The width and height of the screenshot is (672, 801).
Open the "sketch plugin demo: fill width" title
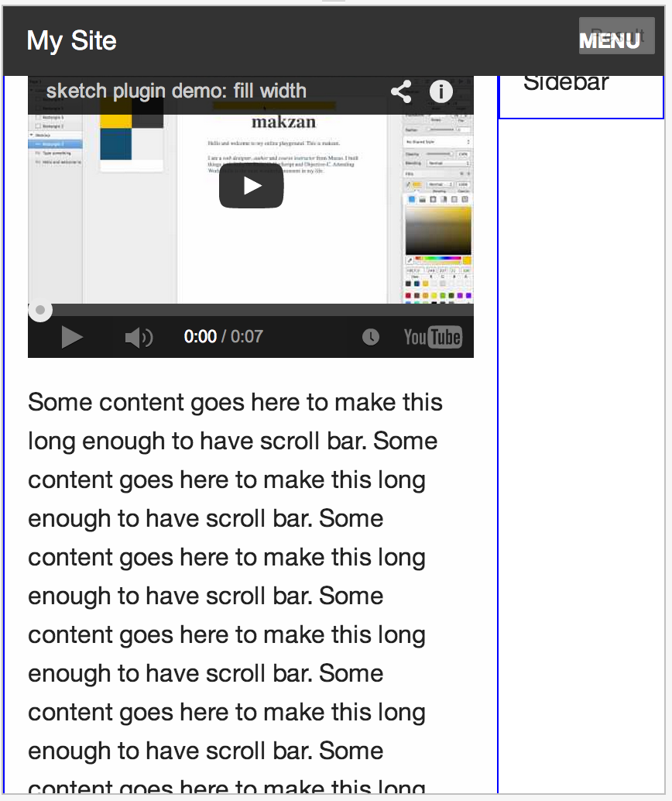[x=177, y=91]
